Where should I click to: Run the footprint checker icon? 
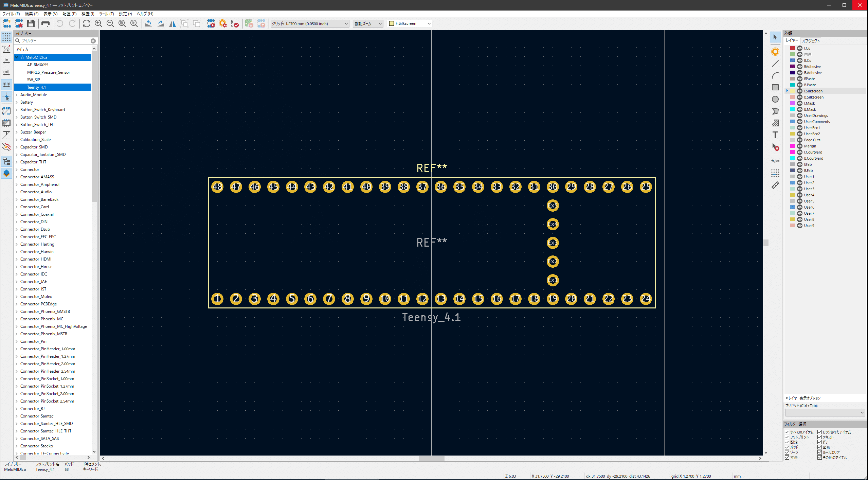[235, 23]
